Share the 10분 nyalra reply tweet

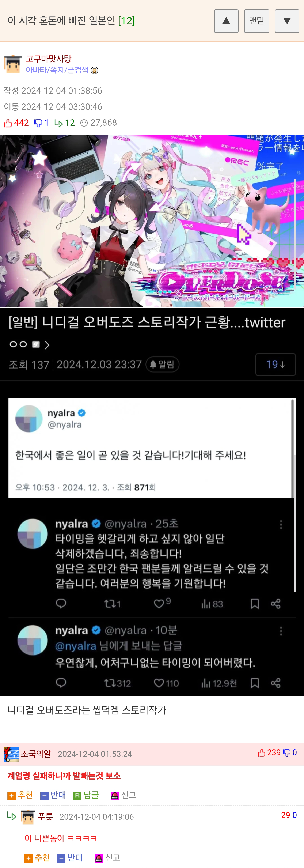pos(276,683)
